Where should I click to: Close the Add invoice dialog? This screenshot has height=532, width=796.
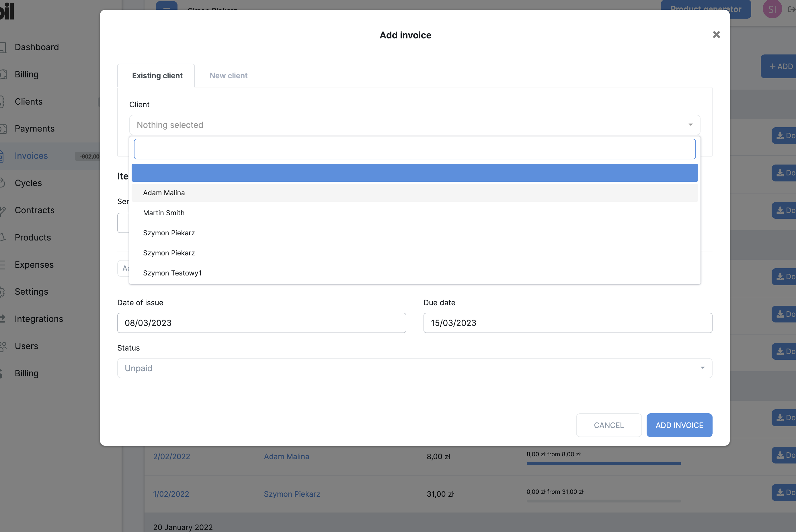pos(716,35)
